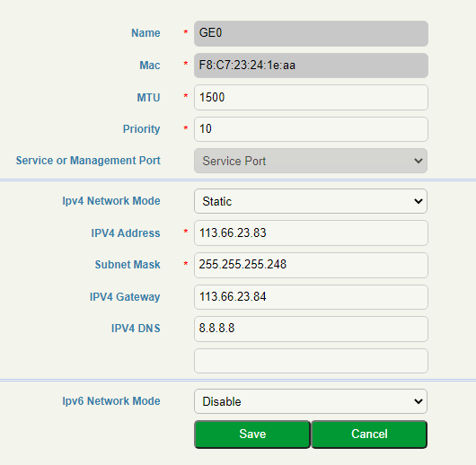Image resolution: width=476 pixels, height=465 pixels.
Task: Open the Ipv6 Network Mode dropdown
Action: coord(311,401)
